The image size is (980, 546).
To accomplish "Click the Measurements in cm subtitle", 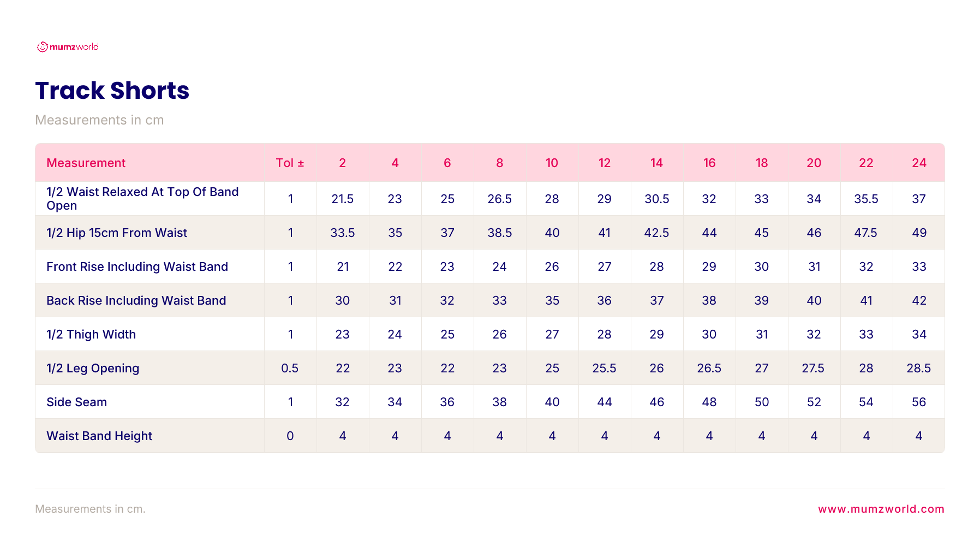I will click(99, 120).
